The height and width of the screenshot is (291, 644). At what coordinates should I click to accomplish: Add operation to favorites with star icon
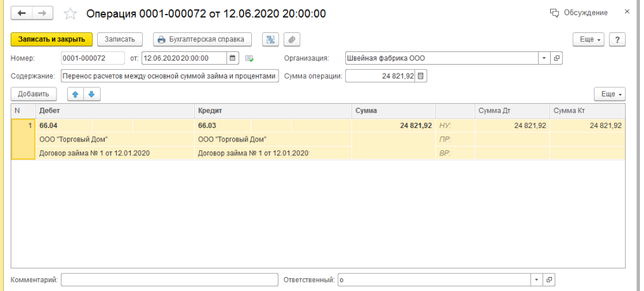coord(70,14)
